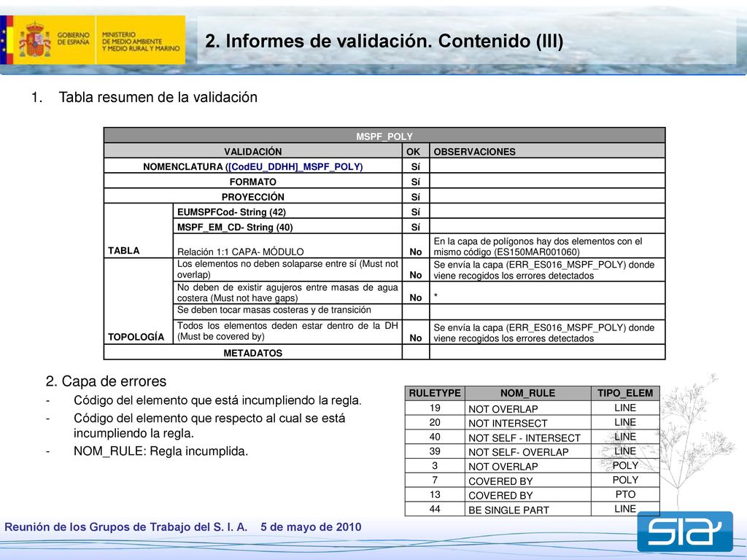Click 'BE SINGLE PART' rule cell
This screenshot has width=747, height=560.
tap(528, 510)
